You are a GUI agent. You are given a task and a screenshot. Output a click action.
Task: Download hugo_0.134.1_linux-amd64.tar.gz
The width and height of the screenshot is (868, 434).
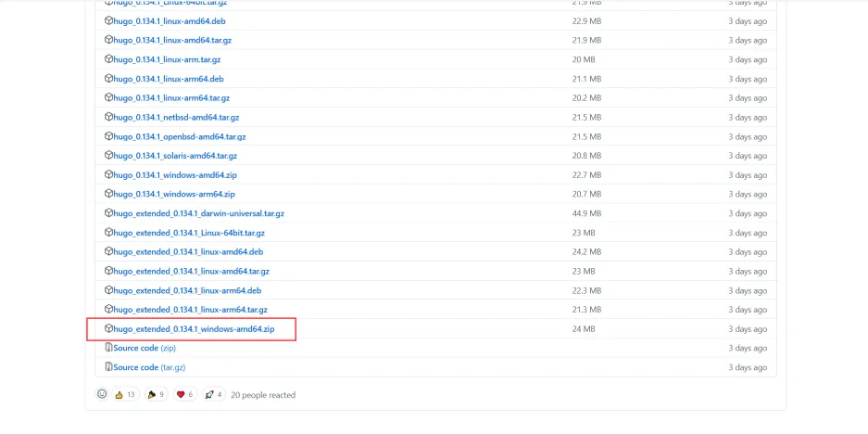coord(172,41)
